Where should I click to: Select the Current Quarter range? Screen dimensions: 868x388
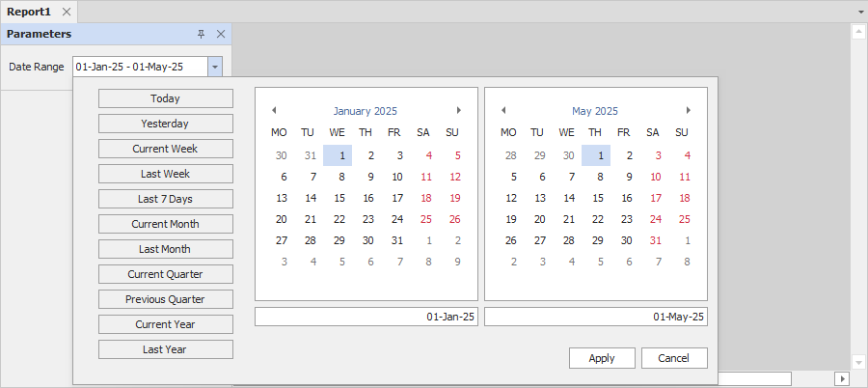[166, 274]
